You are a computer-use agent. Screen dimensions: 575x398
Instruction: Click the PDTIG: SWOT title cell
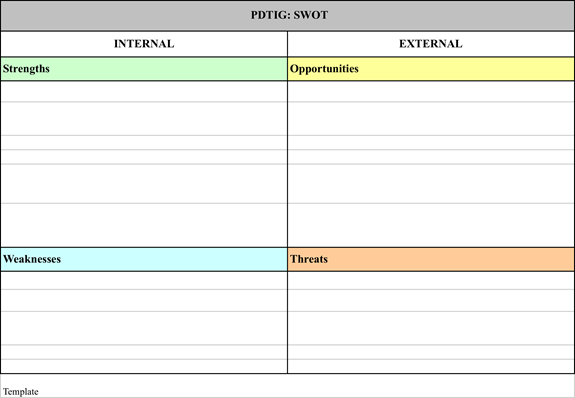pos(288,15)
